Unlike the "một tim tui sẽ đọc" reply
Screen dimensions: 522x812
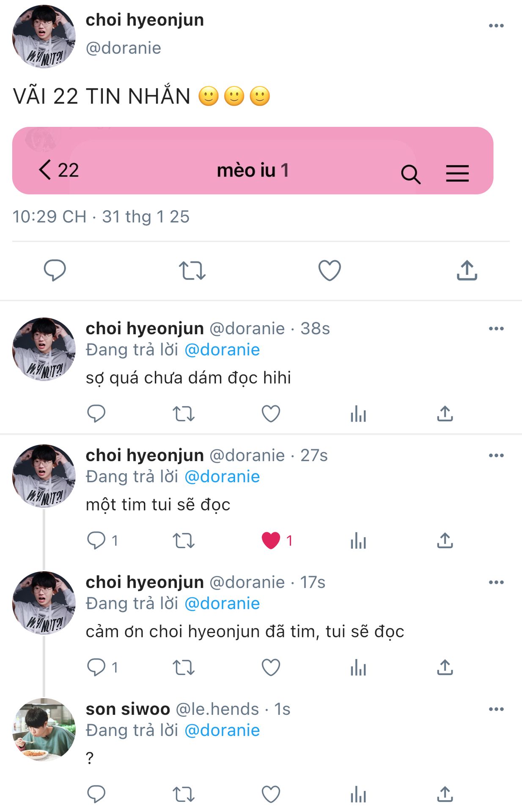tap(271, 540)
